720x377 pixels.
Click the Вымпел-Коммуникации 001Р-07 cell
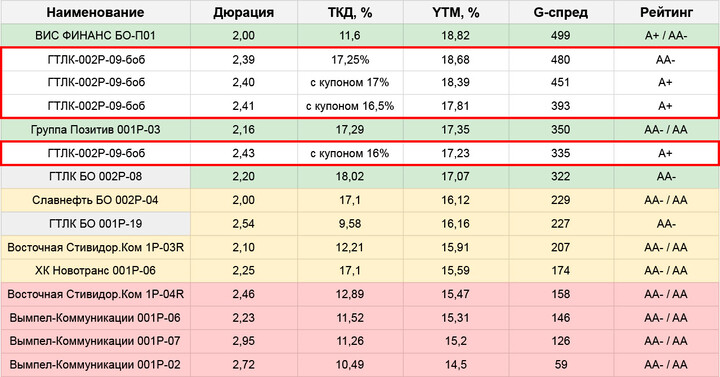click(x=96, y=341)
